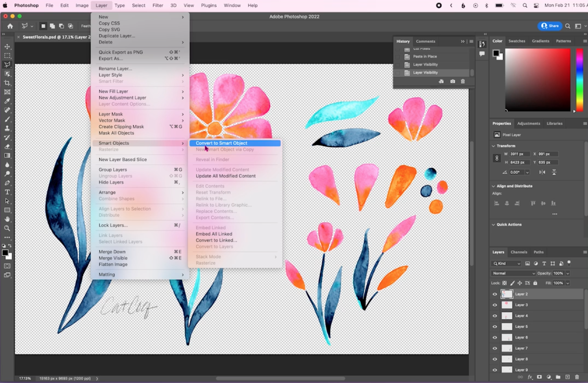Open the Opacity percentage dropdown
Viewport: 588px width, 383px height.
point(567,273)
